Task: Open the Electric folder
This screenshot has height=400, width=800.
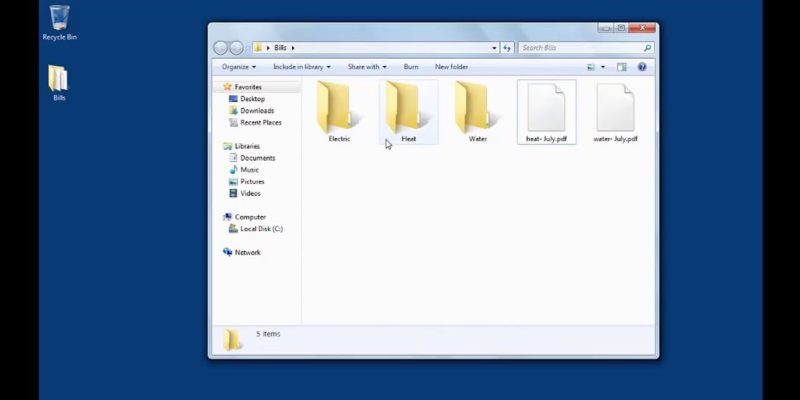Action: point(339,109)
